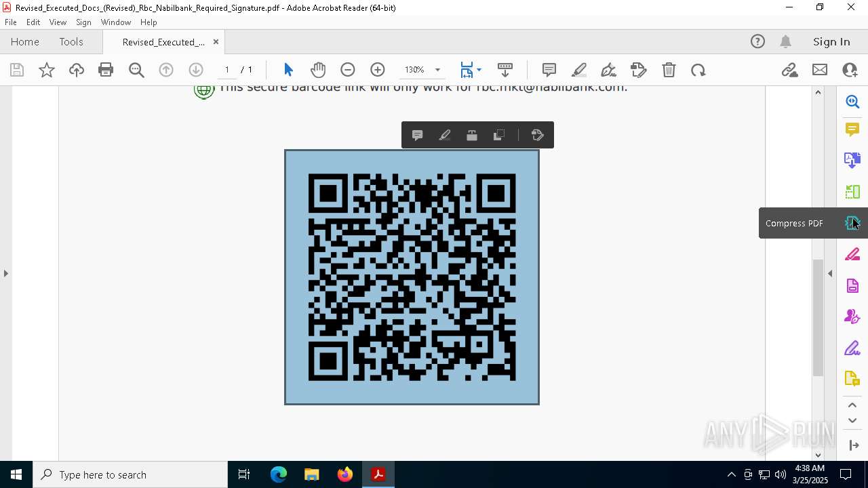This screenshot has width=868, height=488.
Task: Click the QR code image
Action: point(412,277)
